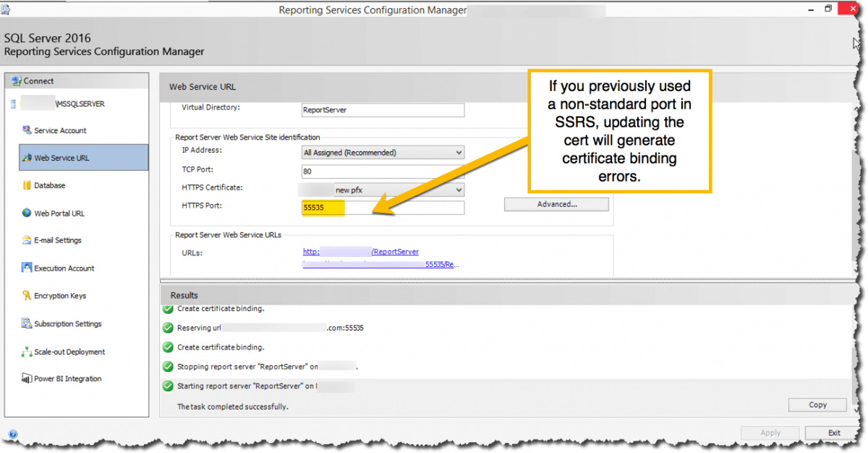
Task: Click the Exit button
Action: (833, 432)
